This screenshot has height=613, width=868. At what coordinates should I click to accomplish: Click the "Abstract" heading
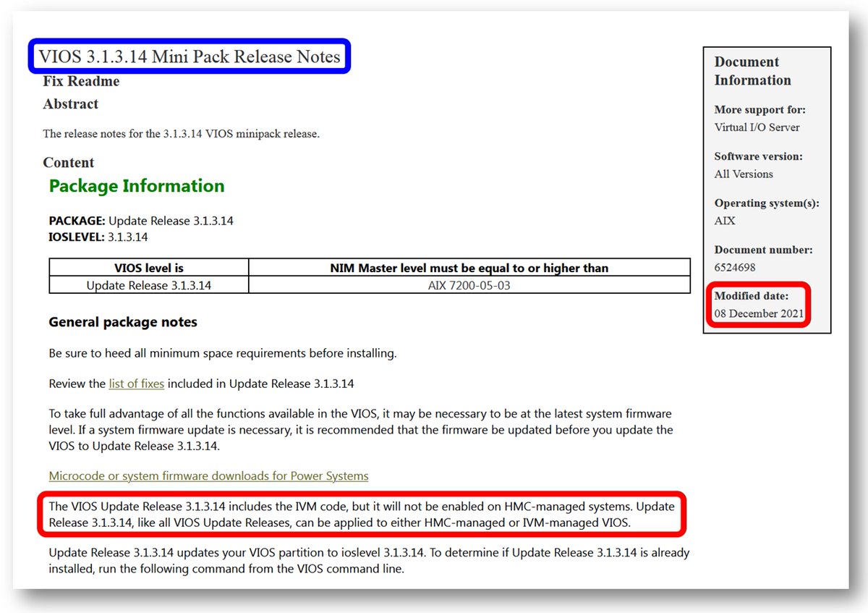click(70, 104)
